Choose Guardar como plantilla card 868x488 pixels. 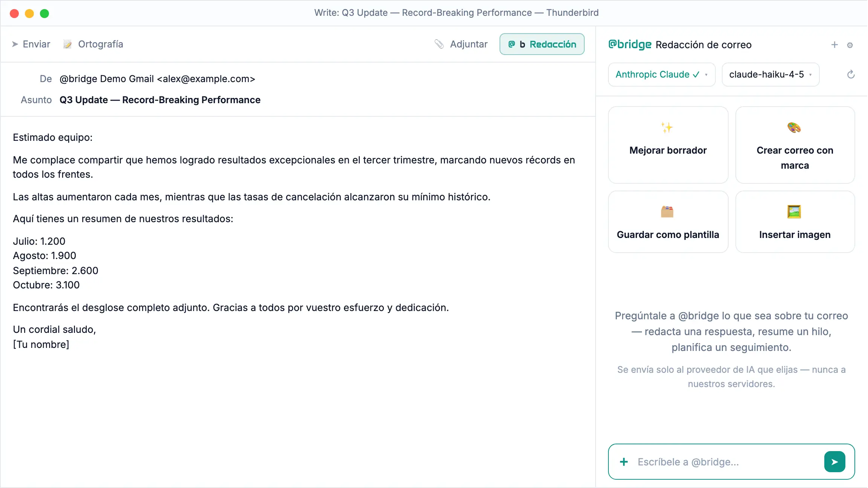668,222
